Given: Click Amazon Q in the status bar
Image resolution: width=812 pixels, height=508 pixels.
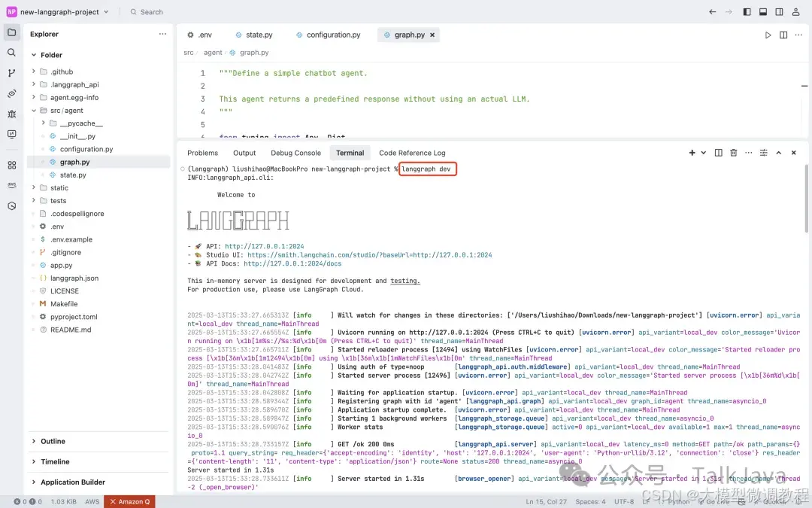Looking at the screenshot, I should coord(129,501).
